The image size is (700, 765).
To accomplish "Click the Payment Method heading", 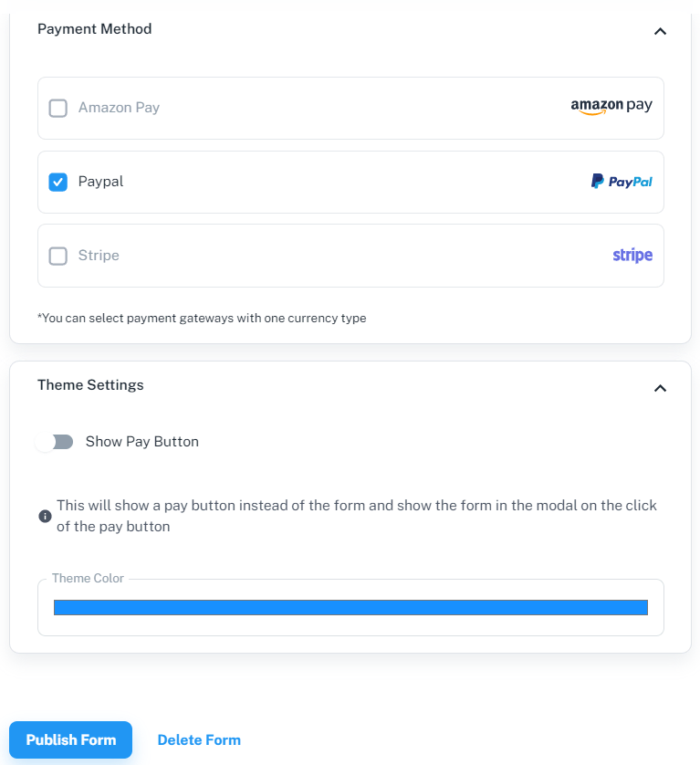I will pos(94,29).
